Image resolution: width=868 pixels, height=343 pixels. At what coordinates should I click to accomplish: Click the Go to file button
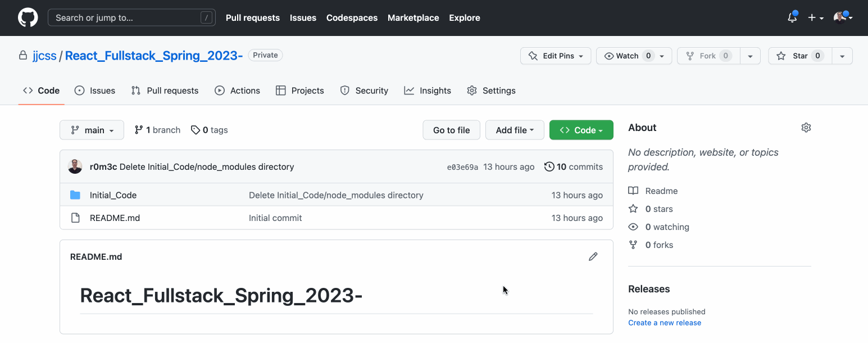tap(451, 130)
